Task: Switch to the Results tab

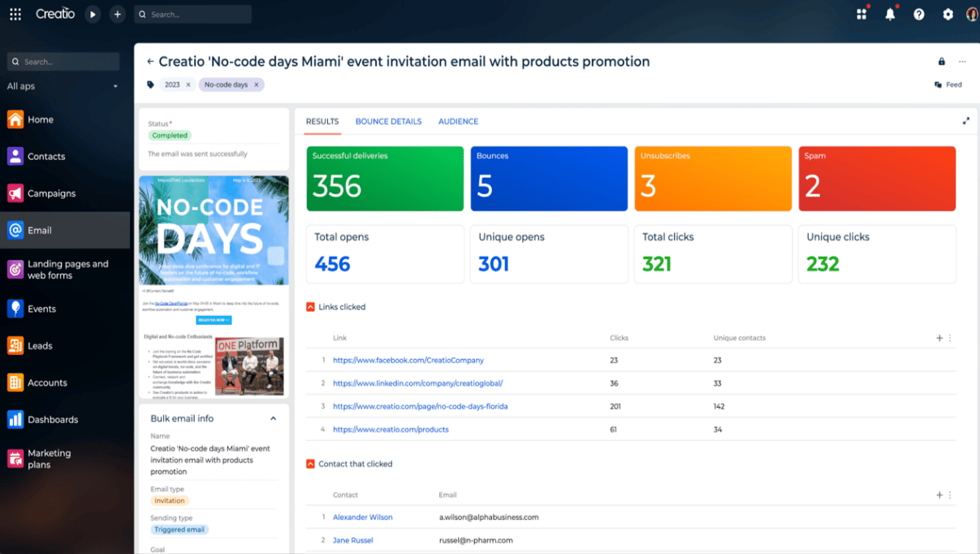Action: (x=322, y=121)
